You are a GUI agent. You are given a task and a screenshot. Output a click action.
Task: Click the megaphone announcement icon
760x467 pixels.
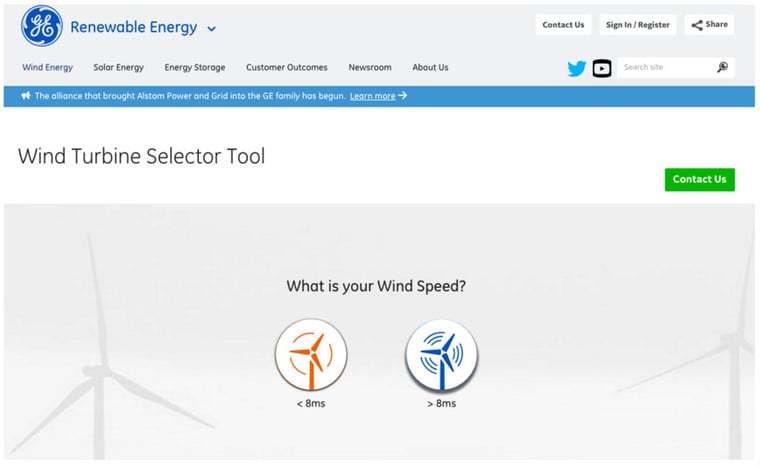[25, 96]
